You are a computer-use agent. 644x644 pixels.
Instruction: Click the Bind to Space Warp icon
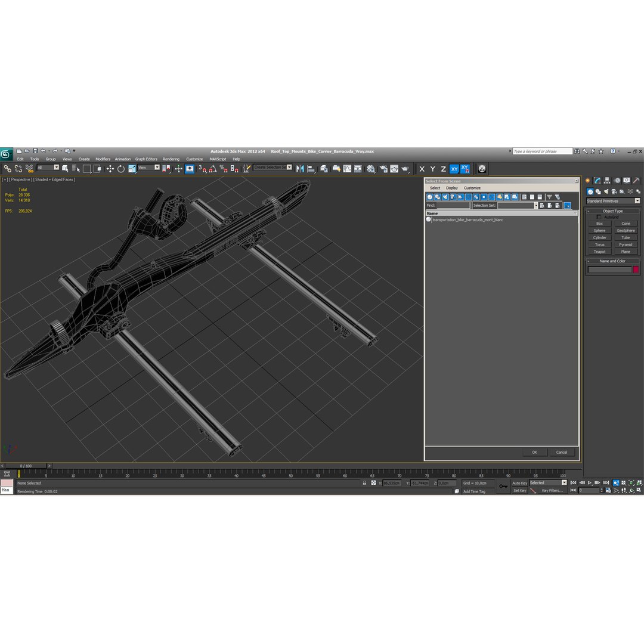click(x=29, y=169)
